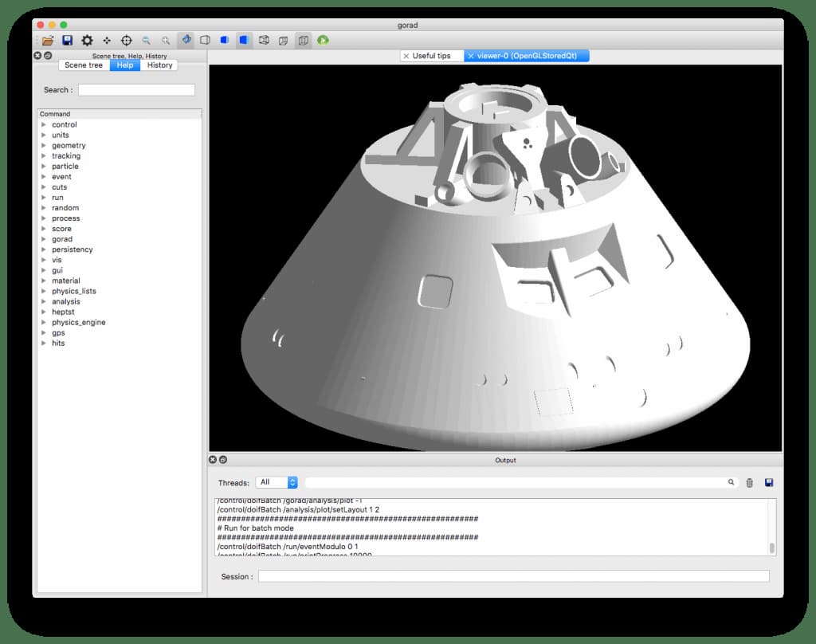
Task: Click the green run beam-on icon
Action: click(x=324, y=40)
